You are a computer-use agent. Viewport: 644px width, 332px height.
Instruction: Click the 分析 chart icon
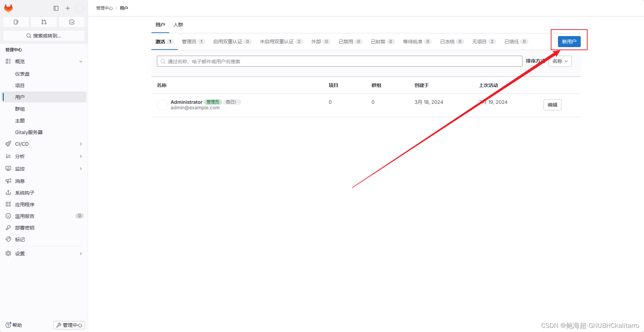(x=8, y=156)
